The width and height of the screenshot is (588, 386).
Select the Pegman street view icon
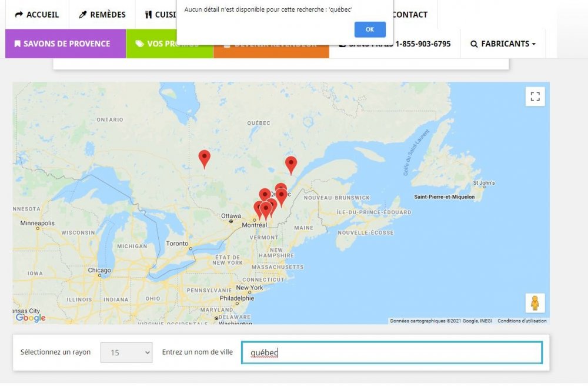tap(534, 302)
